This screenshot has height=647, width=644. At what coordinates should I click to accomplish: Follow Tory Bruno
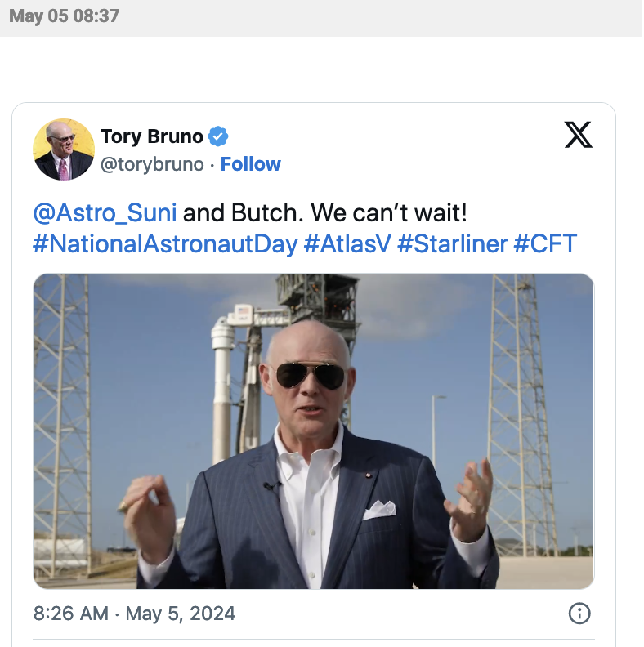pyautogui.click(x=251, y=164)
